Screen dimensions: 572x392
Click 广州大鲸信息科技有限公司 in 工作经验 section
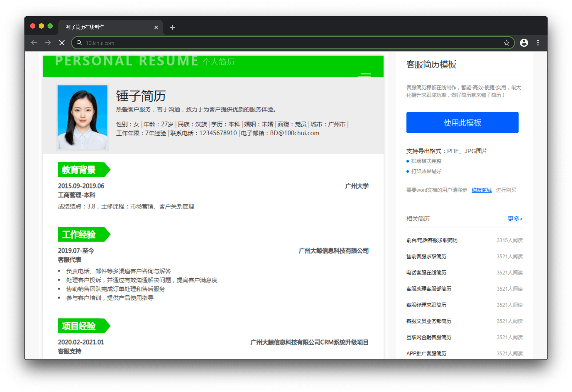334,251
